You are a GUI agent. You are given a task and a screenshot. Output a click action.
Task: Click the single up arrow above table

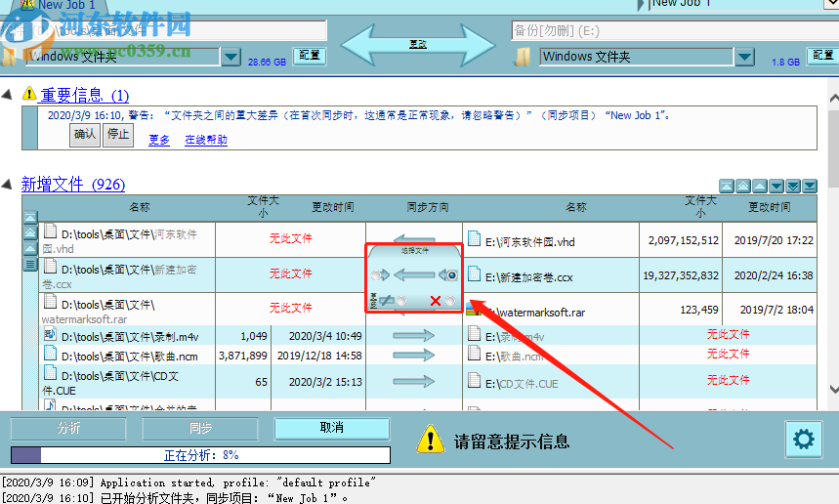tap(760, 187)
